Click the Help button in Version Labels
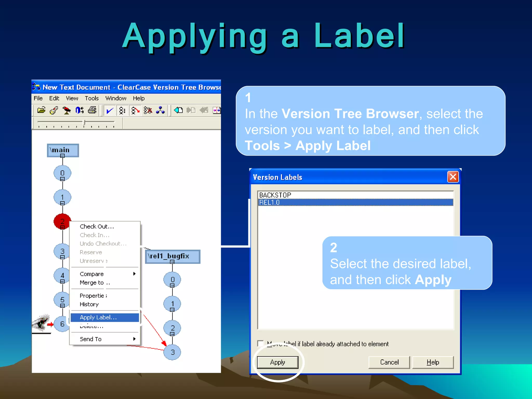 pyautogui.click(x=433, y=362)
